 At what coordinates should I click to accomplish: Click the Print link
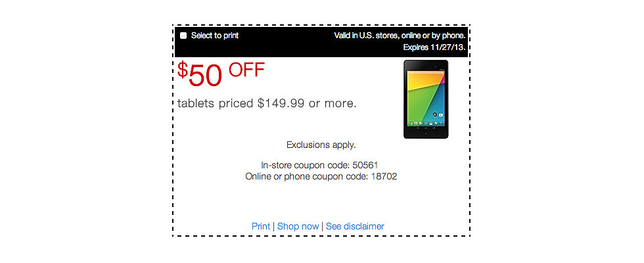[x=261, y=226]
